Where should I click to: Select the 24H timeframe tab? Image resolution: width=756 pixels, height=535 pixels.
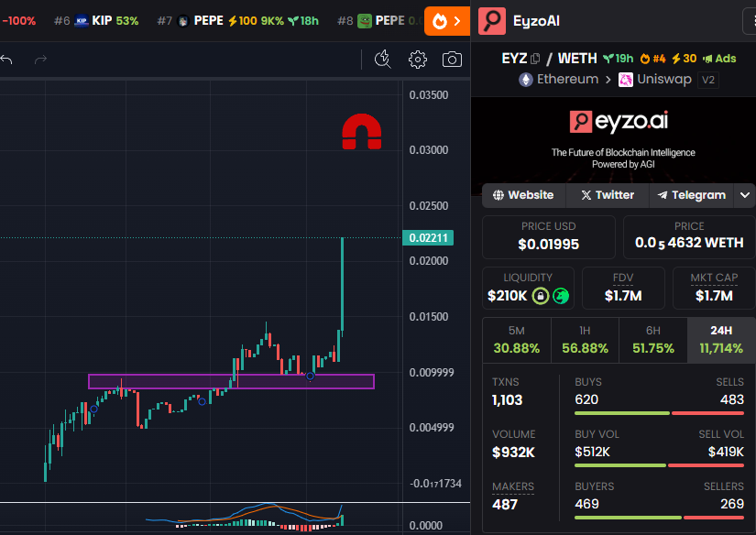(x=721, y=340)
